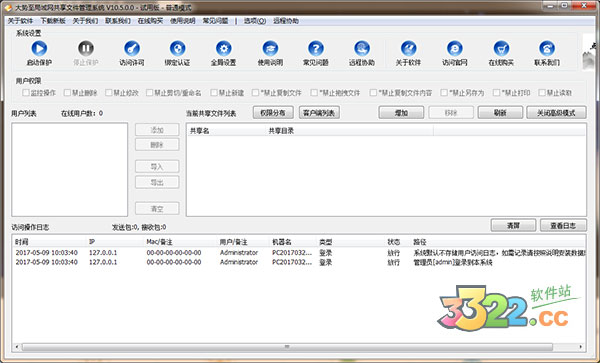Image resolution: width=600 pixels, height=363 pixels.
Task: Click the IP column header in log
Action: [x=115, y=242]
